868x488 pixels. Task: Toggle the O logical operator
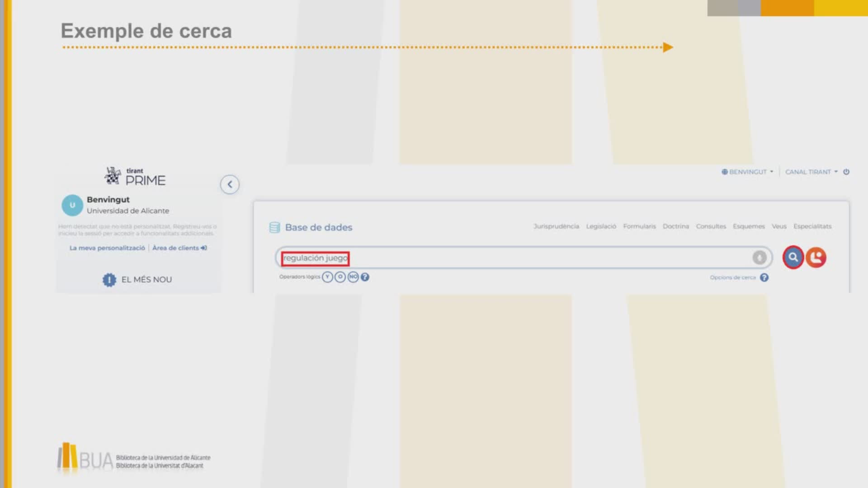pyautogui.click(x=340, y=277)
